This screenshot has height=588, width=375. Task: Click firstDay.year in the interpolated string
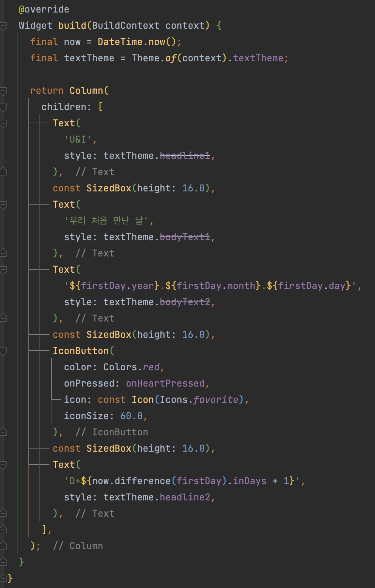tap(117, 286)
